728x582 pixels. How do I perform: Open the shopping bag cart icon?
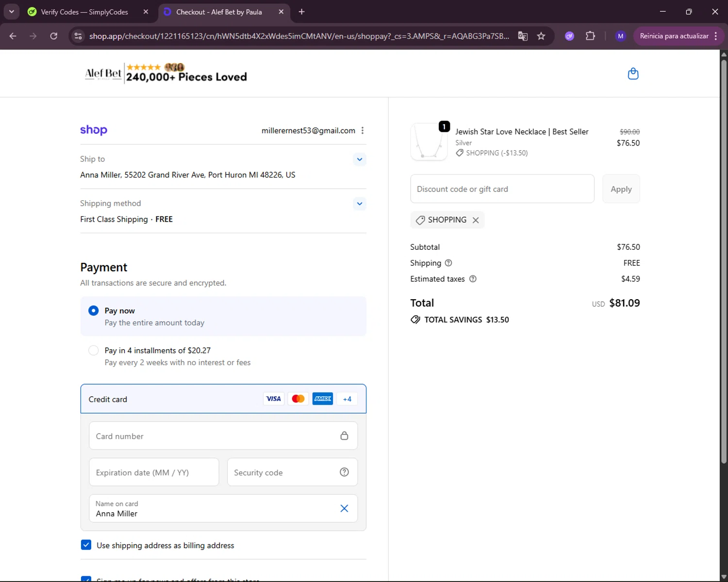(x=633, y=74)
